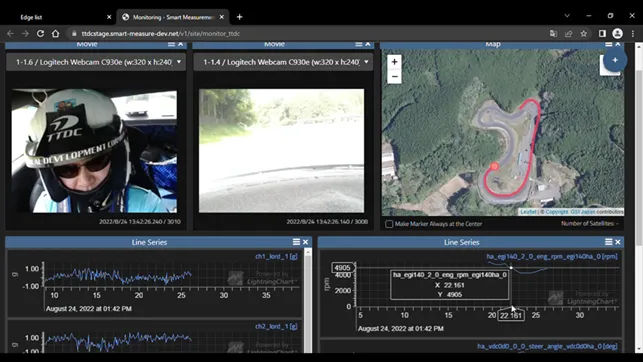The image size is (643, 362).
Task: Close the left Line Series panel
Action: (306, 242)
